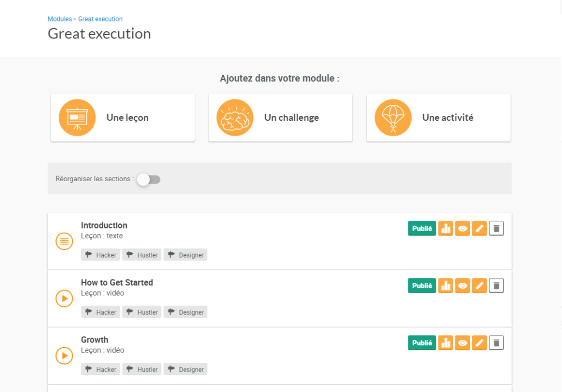The image size is (562, 392).
Task: Open statistics for How to Get Started
Action: tap(446, 285)
